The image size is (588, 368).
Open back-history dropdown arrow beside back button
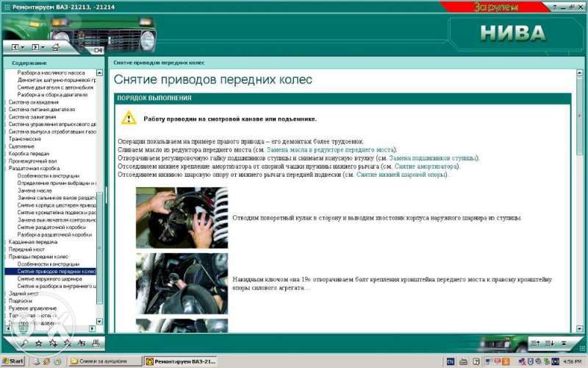click(x=23, y=47)
